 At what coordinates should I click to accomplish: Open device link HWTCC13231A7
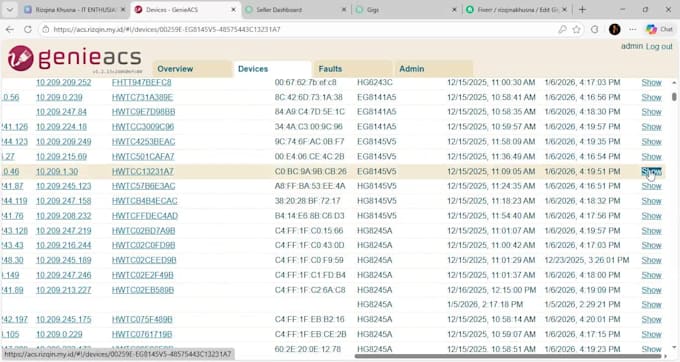(143, 171)
